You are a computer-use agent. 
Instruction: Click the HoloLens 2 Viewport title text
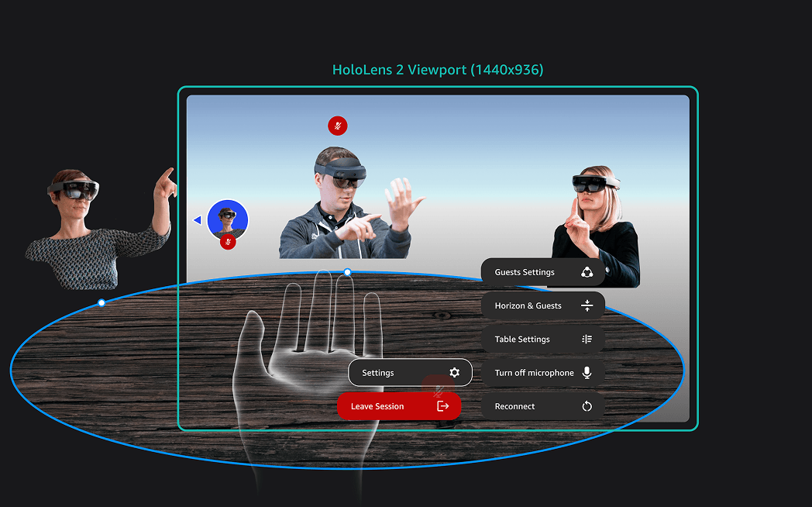[438, 70]
